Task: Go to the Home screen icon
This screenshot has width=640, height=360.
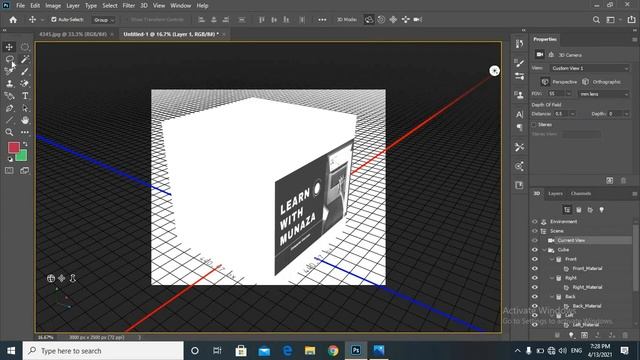Action: coord(13,20)
